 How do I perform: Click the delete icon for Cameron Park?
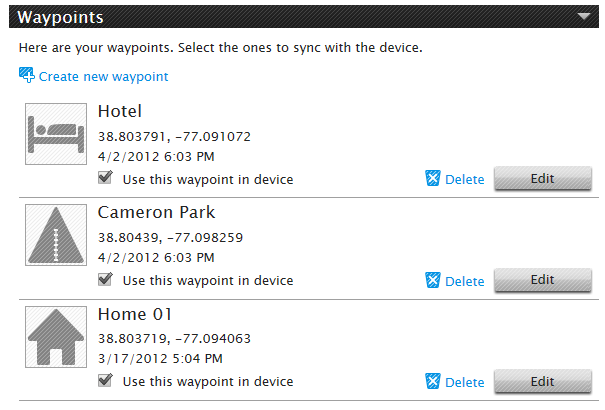[433, 280]
